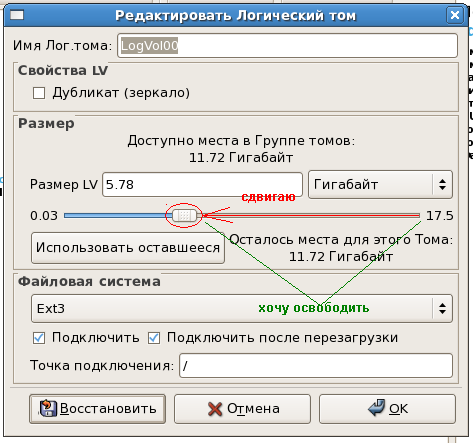Click the LV size slider handle
This screenshot has width=473, height=443.
click(x=184, y=216)
